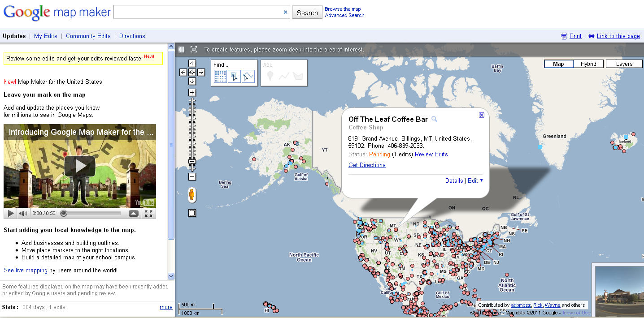Open the Street View thumbnail preview

pyautogui.click(x=619, y=291)
